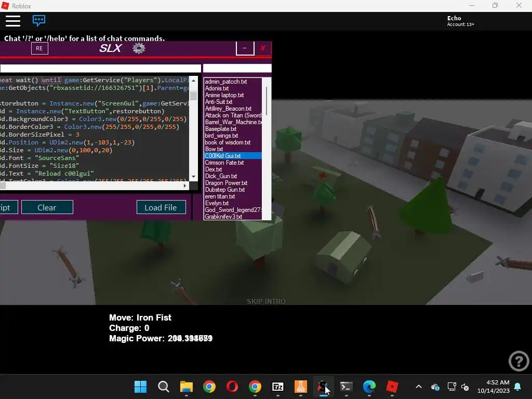Image resolution: width=532 pixels, height=399 pixels.
Task: Select Barrel_War_Machine script entry
Action: click(233, 122)
